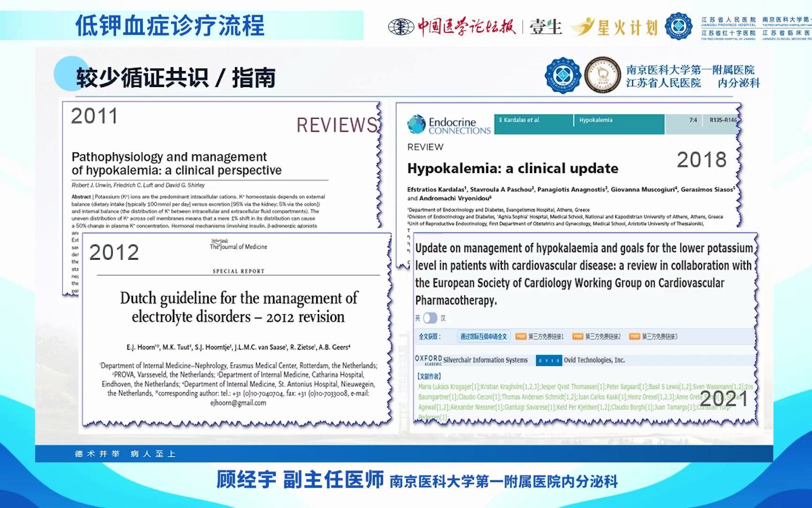Click volume issue 7:4 label

click(x=693, y=120)
